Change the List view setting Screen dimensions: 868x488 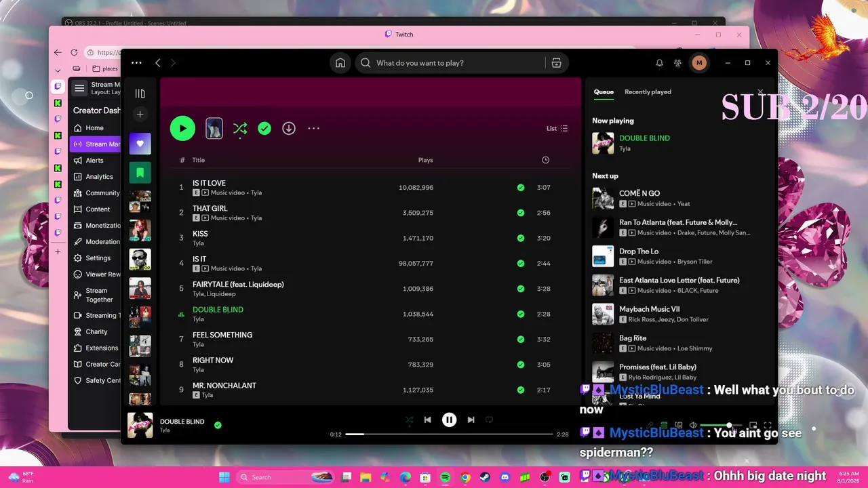[557, 129]
